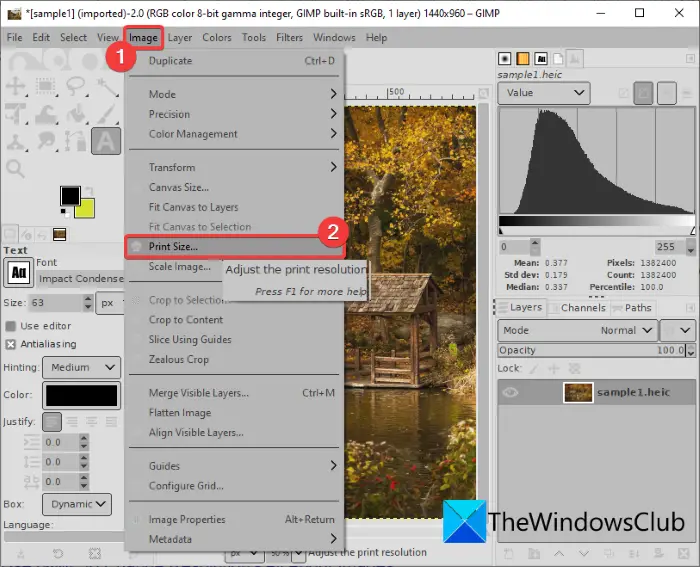Open the Document History tab
Viewport: 700px width, 567px height.
click(x=558, y=58)
